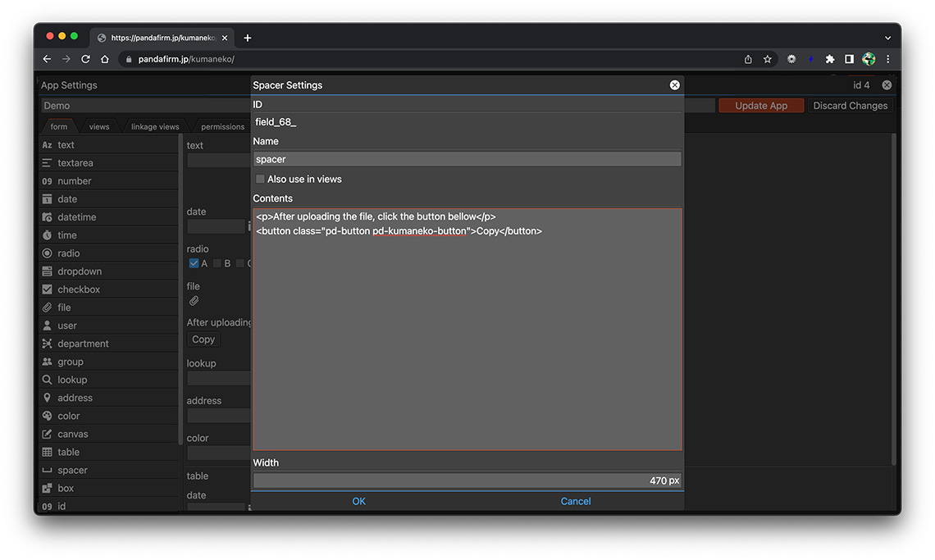This screenshot has width=935, height=560.
Task: Click the Update App button
Action: coord(760,106)
